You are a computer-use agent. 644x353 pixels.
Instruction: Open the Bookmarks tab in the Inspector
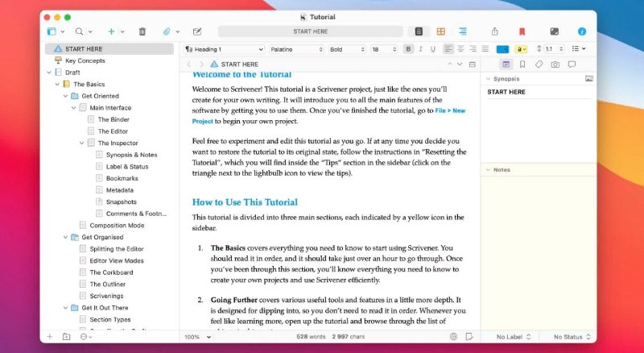[x=522, y=64]
